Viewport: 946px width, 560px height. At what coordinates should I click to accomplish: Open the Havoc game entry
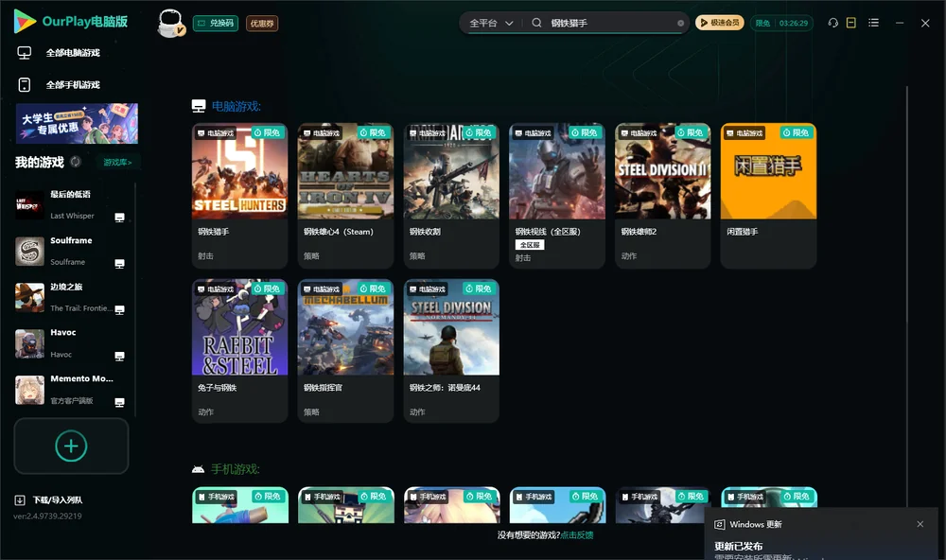pyautogui.click(x=71, y=343)
